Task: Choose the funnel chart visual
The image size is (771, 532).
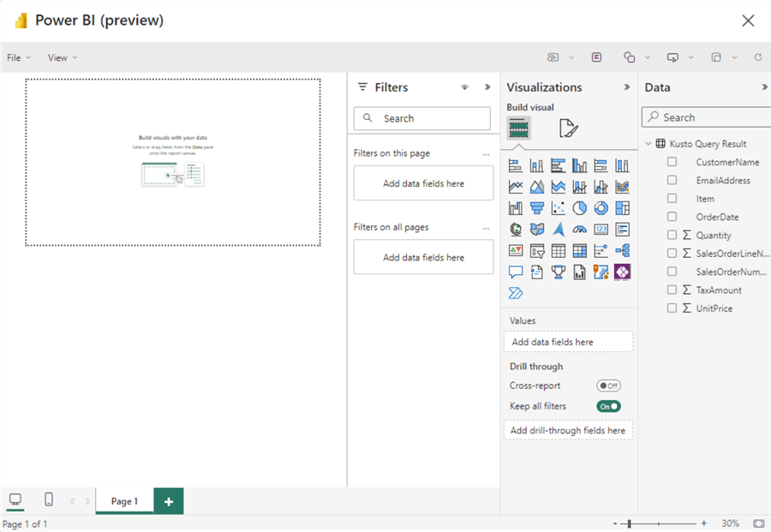Action: point(537,208)
